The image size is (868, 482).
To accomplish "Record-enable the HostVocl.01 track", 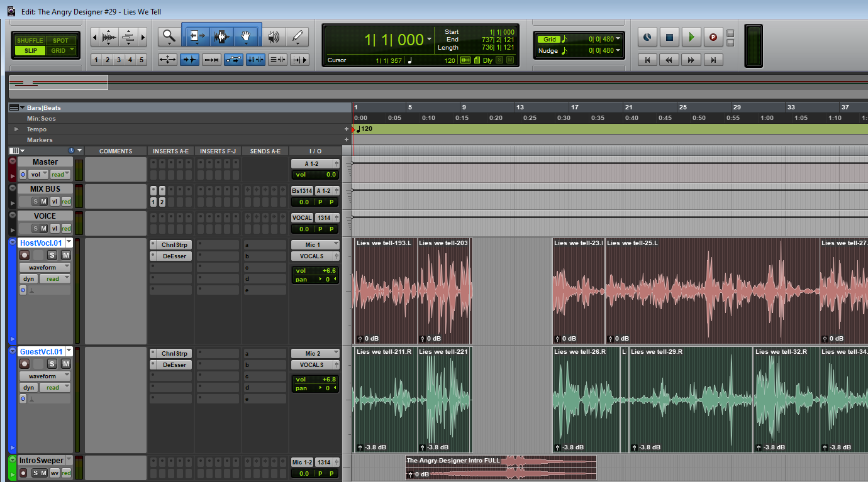I will [x=25, y=255].
